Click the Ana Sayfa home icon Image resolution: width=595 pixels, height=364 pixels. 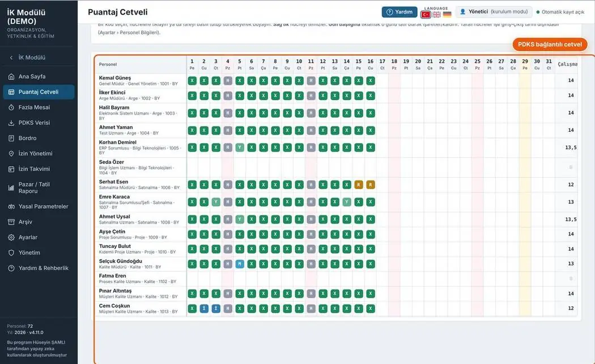pos(11,76)
